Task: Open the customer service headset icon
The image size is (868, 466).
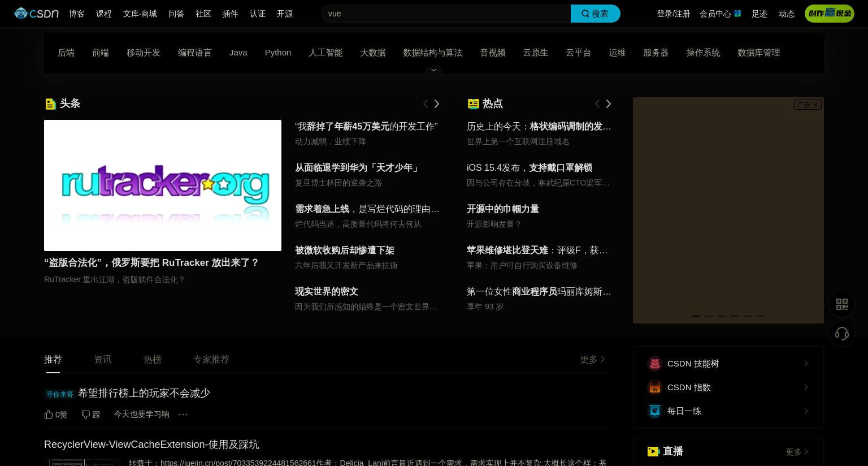Action: [x=842, y=334]
